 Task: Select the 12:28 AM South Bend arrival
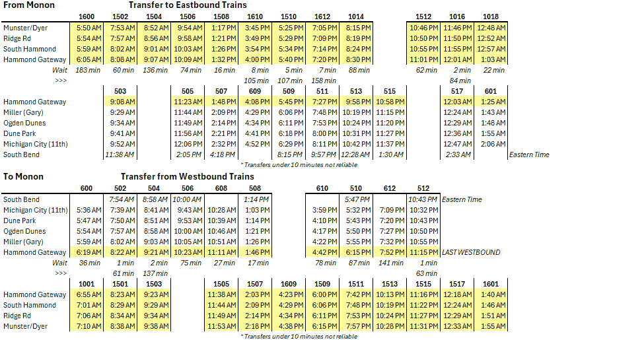tap(356, 154)
